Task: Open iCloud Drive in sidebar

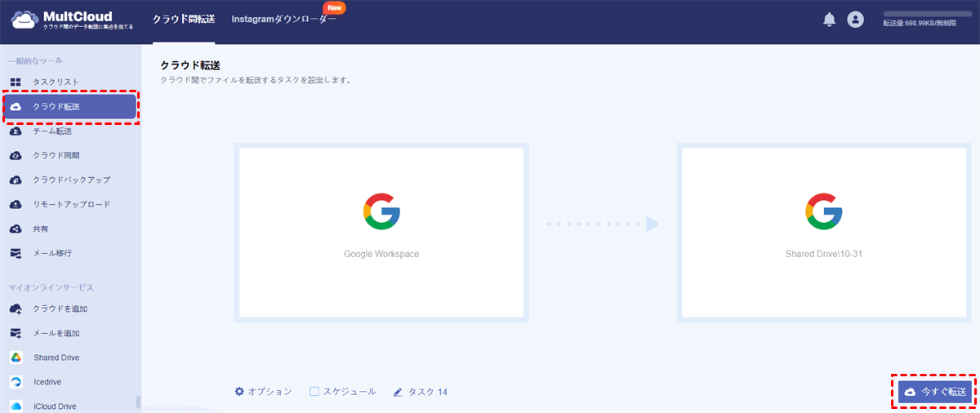Action: [55, 406]
